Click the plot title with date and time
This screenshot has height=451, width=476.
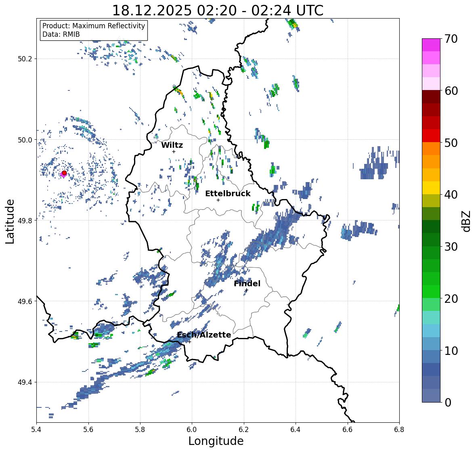(x=218, y=10)
